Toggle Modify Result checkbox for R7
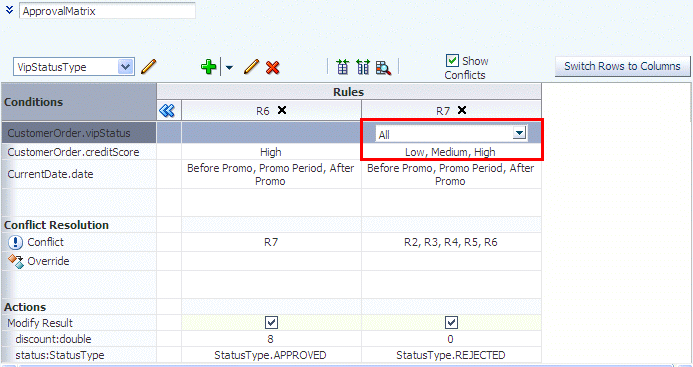The height and width of the screenshot is (367, 693). [451, 323]
